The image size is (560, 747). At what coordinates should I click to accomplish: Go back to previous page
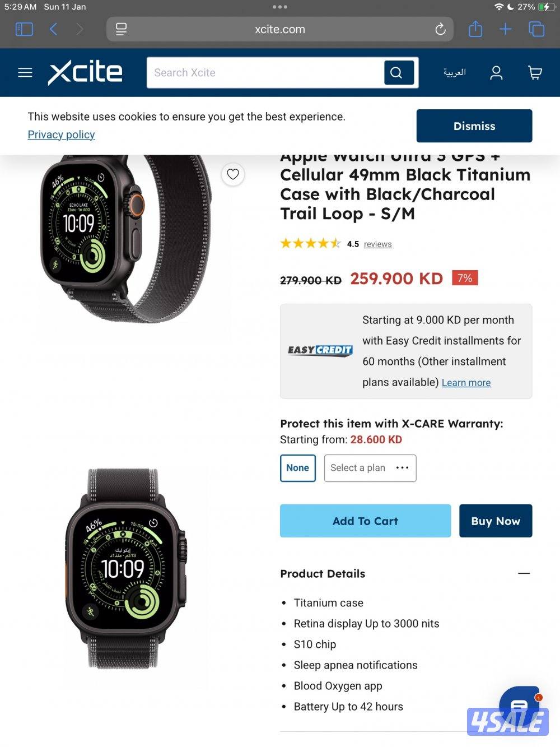click(54, 29)
